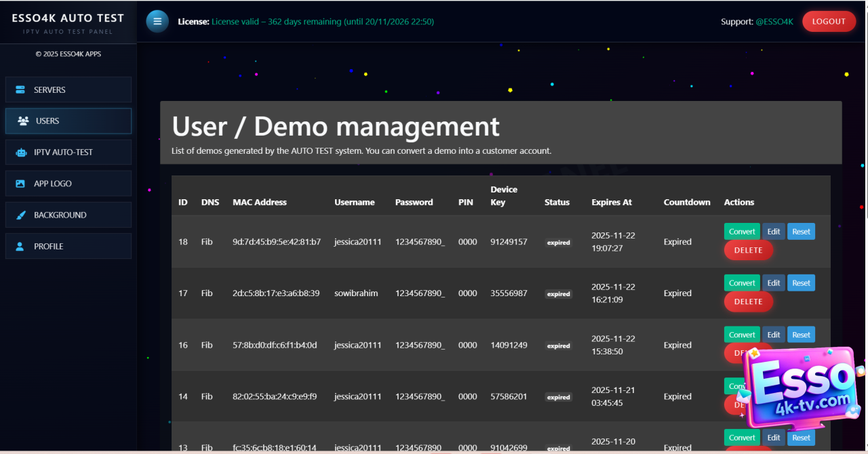Screen dimensions: 868x454
Task: Convert demo user ID 18
Action: pos(742,232)
